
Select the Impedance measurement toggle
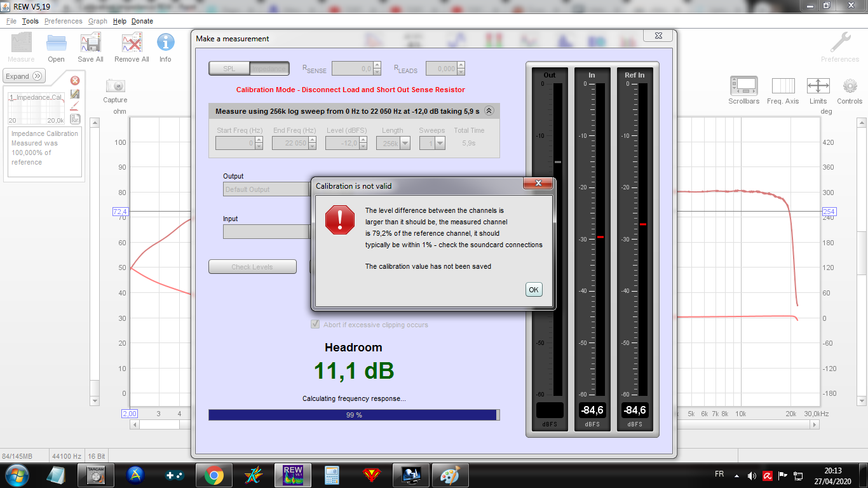point(269,69)
